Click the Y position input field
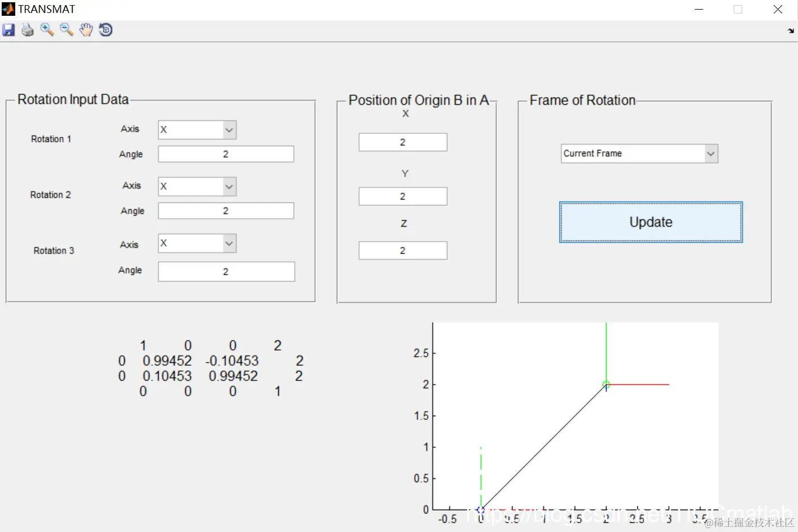 [403, 196]
